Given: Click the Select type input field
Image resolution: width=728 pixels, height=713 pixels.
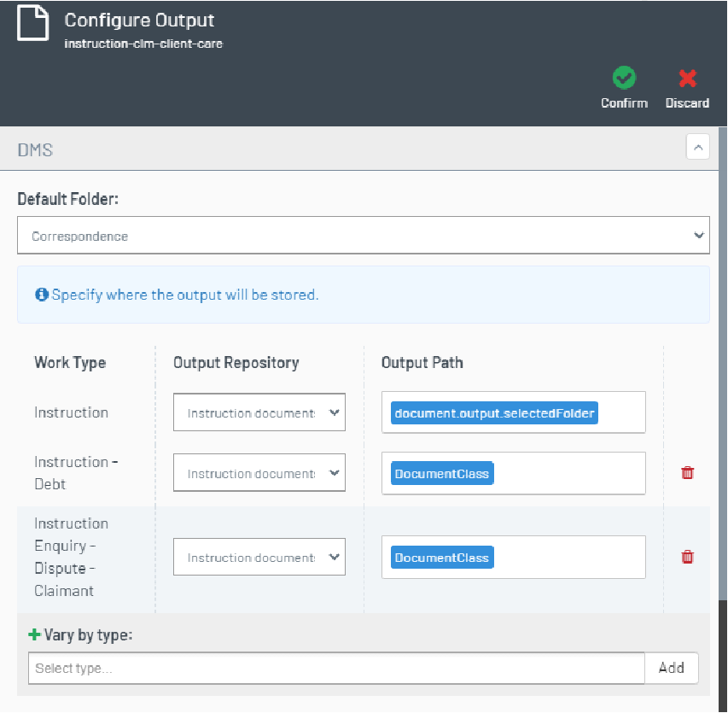Looking at the screenshot, I should tap(336, 668).
